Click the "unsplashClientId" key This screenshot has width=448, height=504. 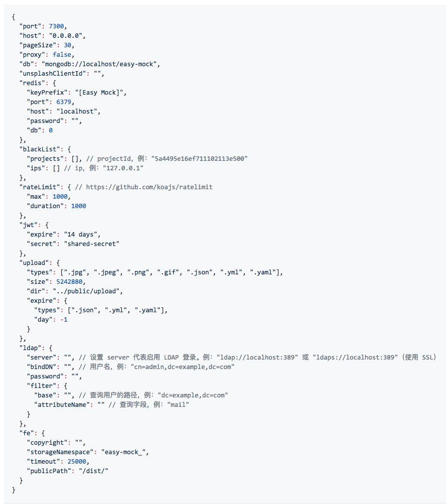tap(53, 73)
